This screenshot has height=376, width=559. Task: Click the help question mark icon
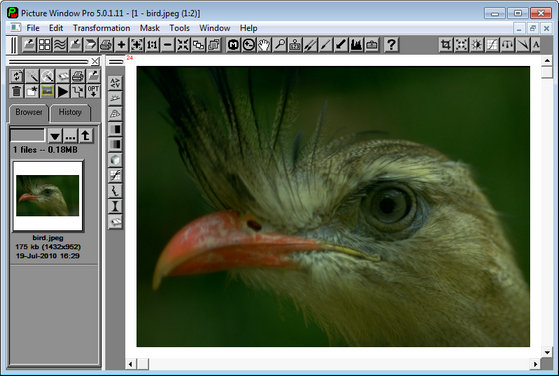pyautogui.click(x=391, y=45)
